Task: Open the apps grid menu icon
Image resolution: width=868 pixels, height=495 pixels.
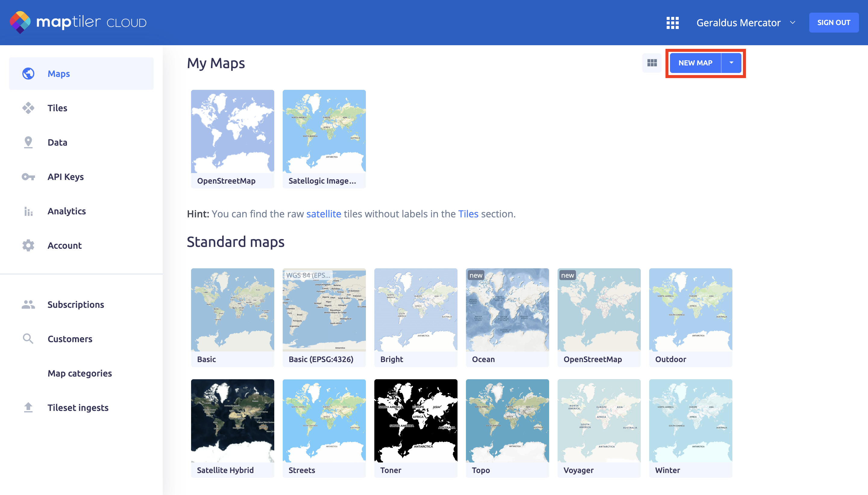Action: point(672,23)
